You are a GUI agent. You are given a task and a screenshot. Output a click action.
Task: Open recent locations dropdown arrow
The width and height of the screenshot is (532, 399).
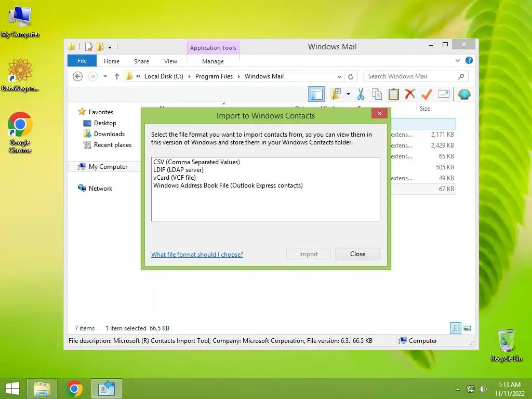[x=105, y=76]
